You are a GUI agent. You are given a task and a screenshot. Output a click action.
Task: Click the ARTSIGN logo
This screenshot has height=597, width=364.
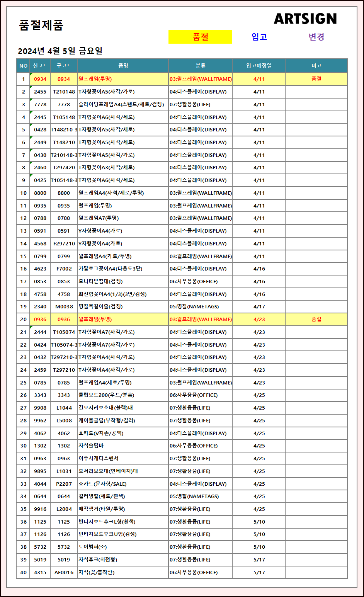[305, 19]
